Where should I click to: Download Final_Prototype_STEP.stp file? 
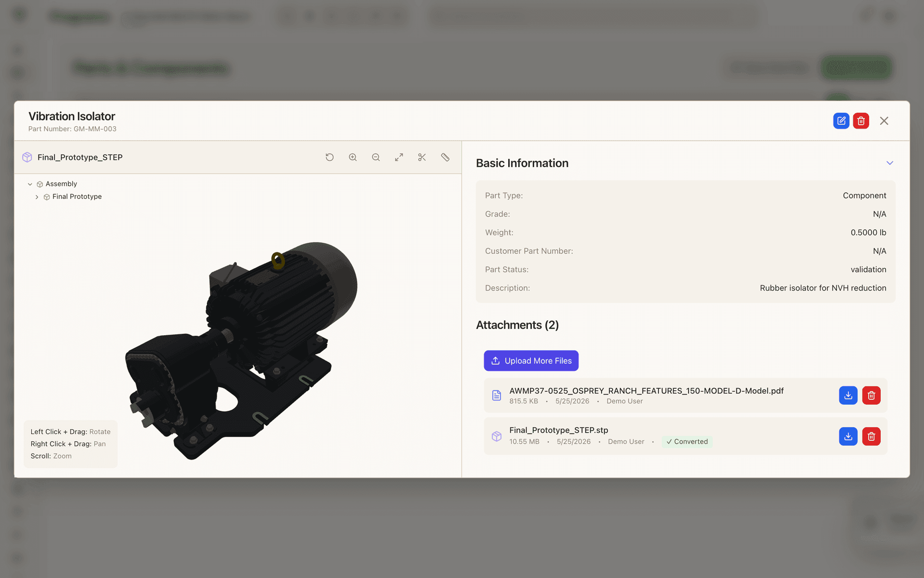click(848, 436)
